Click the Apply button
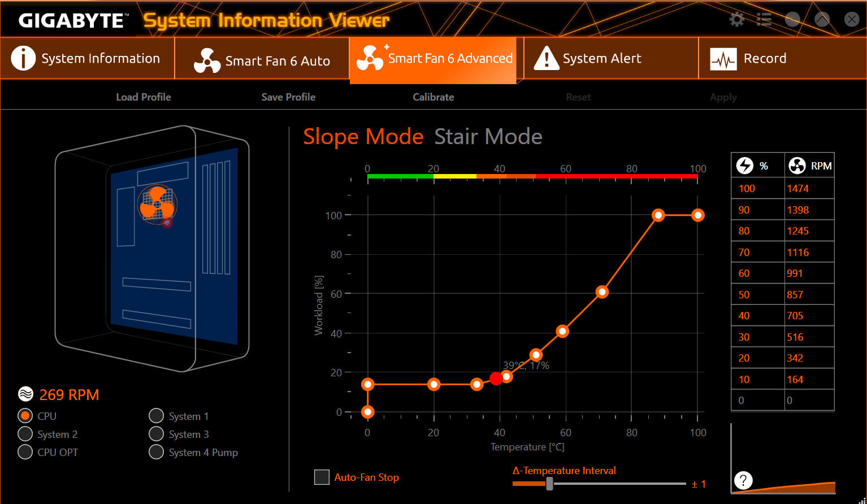The image size is (867, 504). pos(723,97)
